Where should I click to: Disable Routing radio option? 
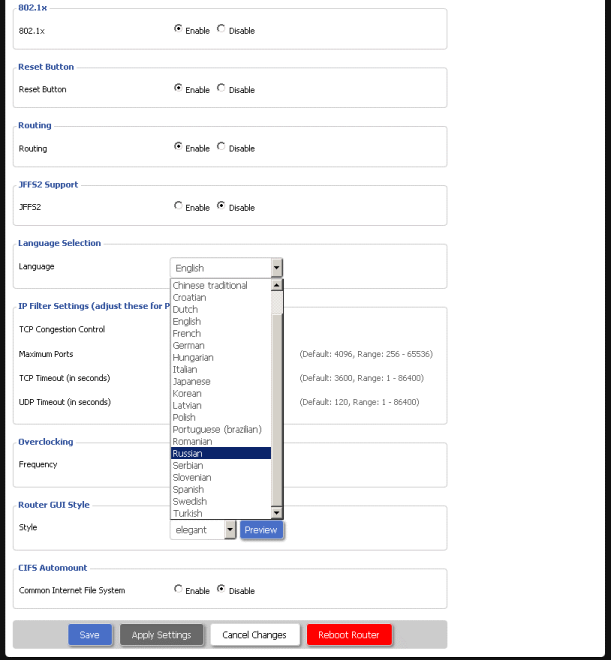tap(221, 146)
